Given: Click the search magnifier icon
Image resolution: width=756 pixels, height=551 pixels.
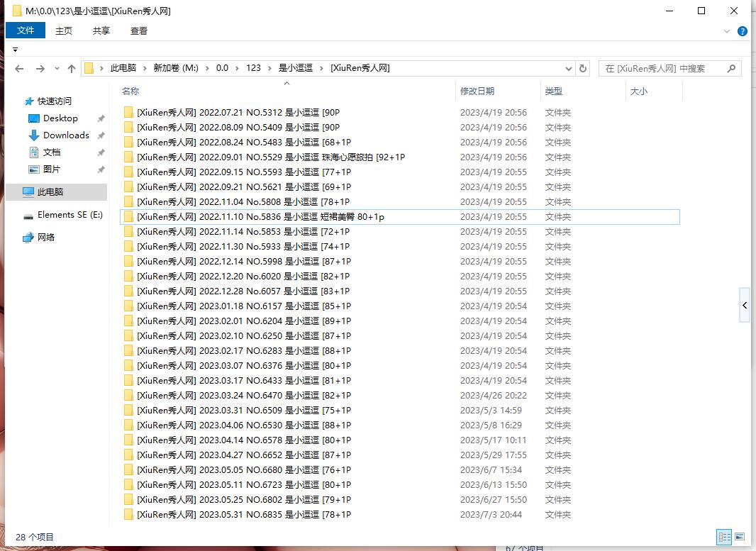Looking at the screenshot, I should coord(731,69).
